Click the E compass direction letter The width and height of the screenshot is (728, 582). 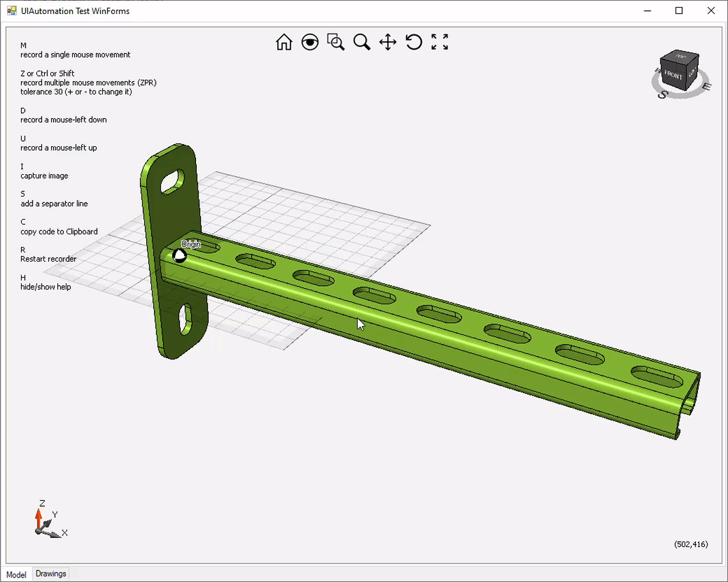(706, 86)
